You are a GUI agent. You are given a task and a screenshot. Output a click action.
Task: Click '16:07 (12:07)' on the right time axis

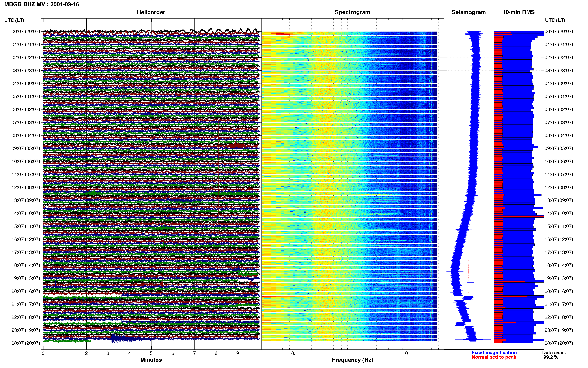point(559,239)
